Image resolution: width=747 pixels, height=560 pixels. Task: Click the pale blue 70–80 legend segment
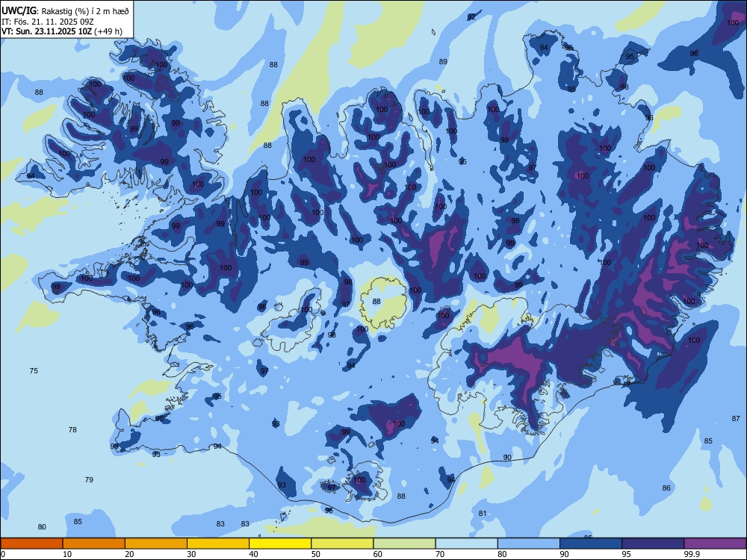coord(466,544)
